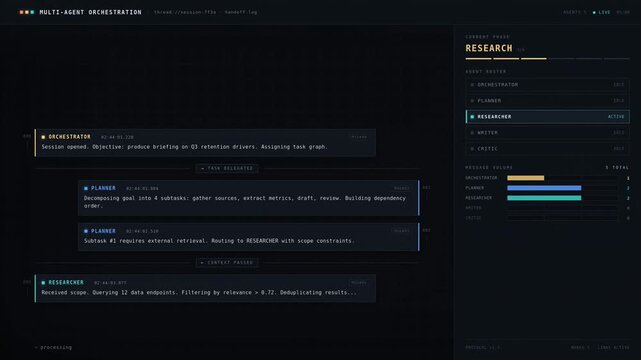Screen dimensions: 641x360
Task: Click the yellow square icon next to ORCHESTRATOR message
Action: (43, 137)
